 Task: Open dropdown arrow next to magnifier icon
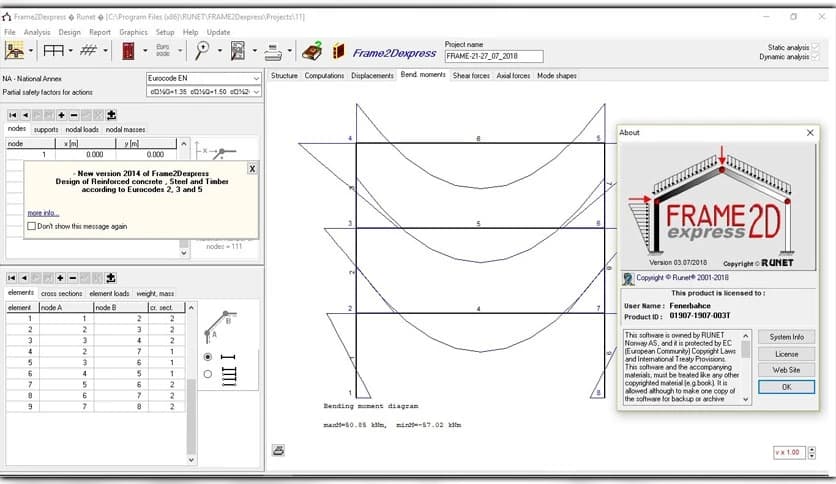click(220, 51)
